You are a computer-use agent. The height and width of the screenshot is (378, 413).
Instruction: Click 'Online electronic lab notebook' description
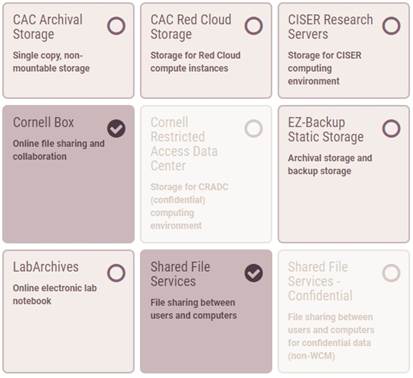[55, 294]
